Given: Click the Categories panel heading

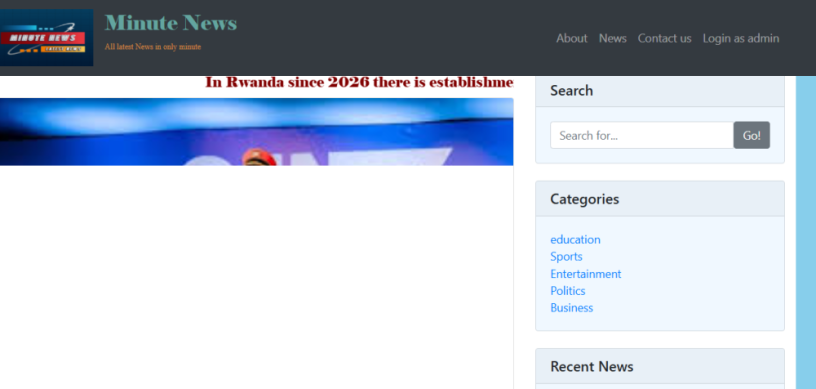Looking at the screenshot, I should (x=584, y=199).
